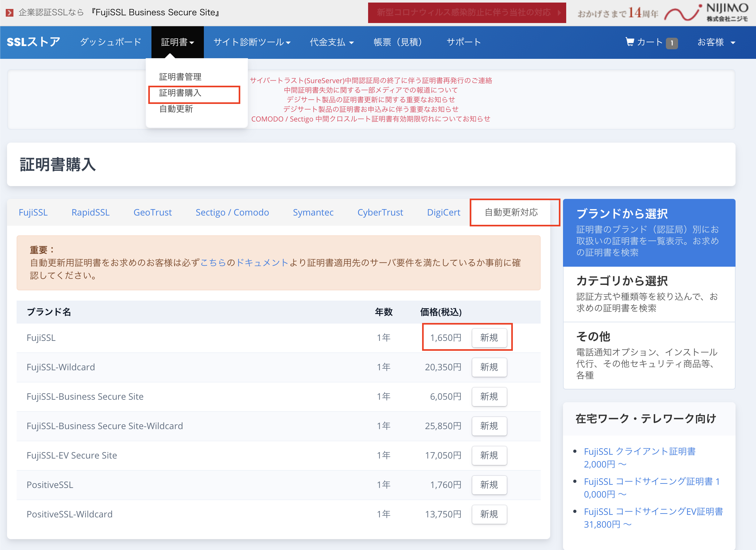
Task: Click the PositiveSSL brand name cell
Action: [50, 485]
